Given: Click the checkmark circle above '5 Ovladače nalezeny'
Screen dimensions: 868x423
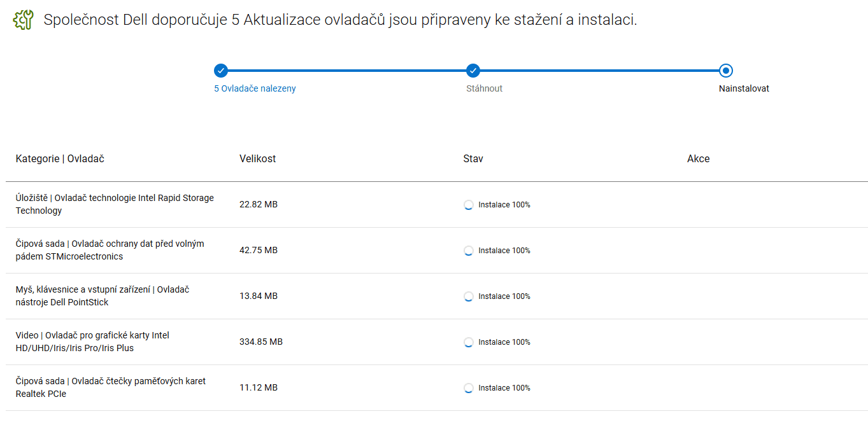Looking at the screenshot, I should [x=220, y=71].
